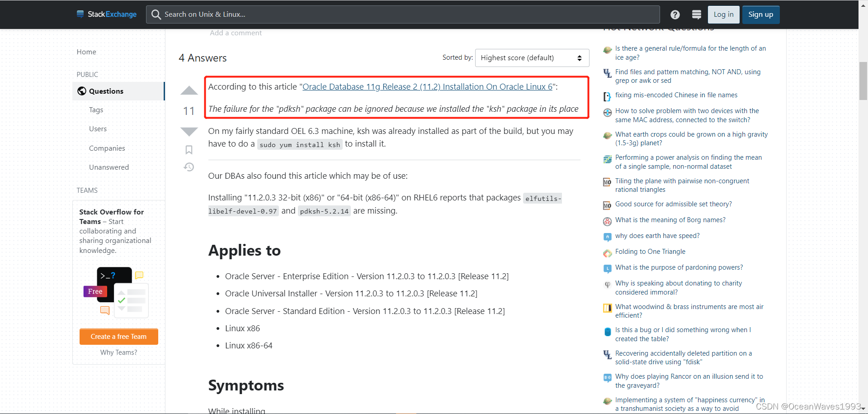The width and height of the screenshot is (868, 414).
Task: Click the search magnifier icon
Action: (156, 14)
